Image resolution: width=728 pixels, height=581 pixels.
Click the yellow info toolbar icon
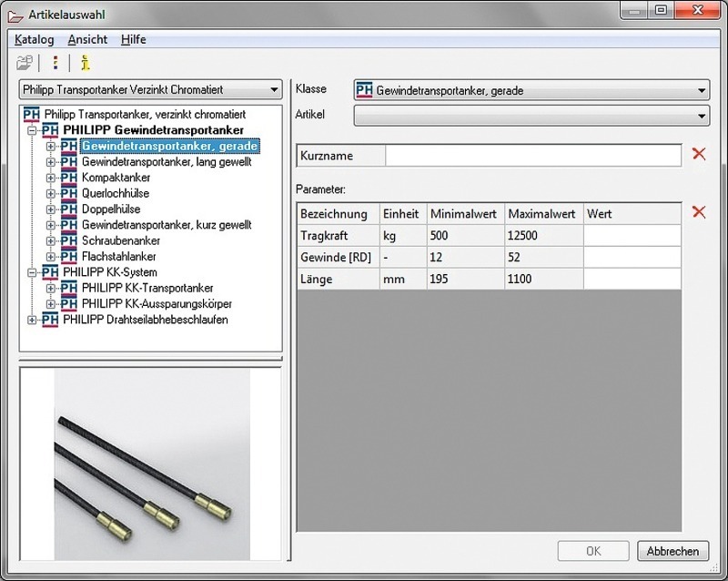(x=85, y=63)
